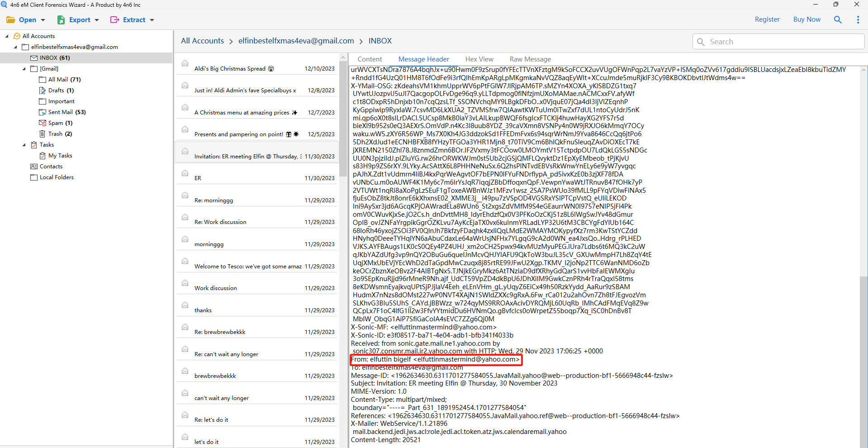Focus the Search input field
Viewport: 868px width, 448px height.
(778, 42)
